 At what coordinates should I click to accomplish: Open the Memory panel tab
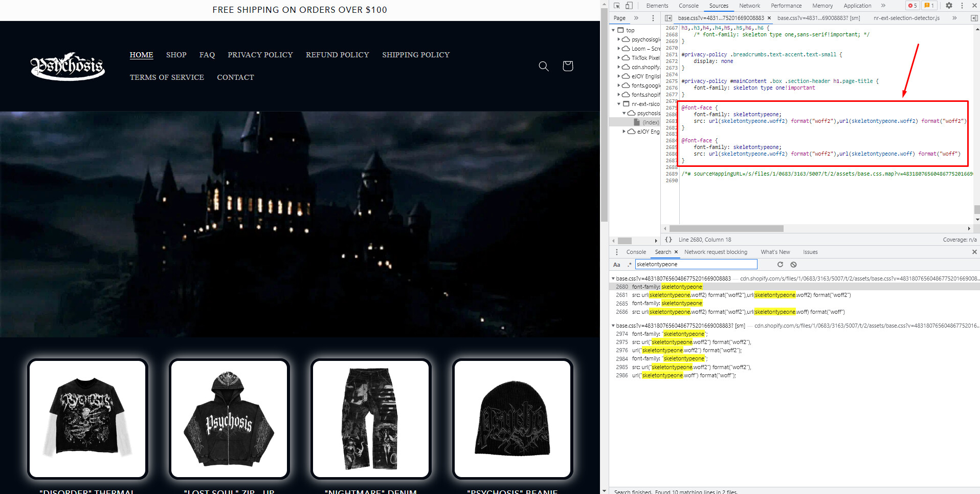tap(822, 6)
